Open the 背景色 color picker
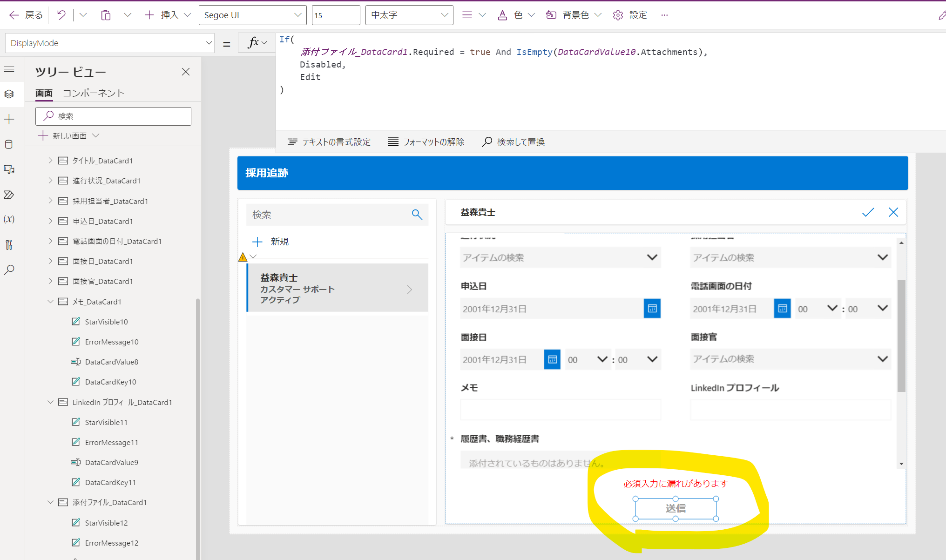 tap(575, 15)
